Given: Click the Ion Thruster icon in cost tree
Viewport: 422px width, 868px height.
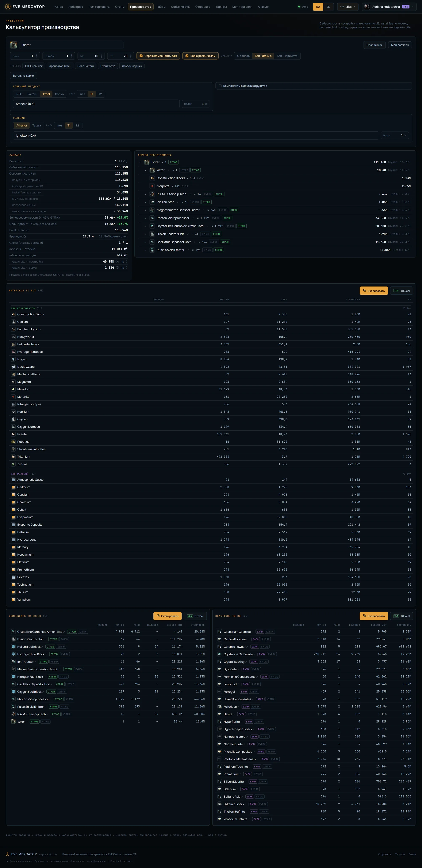Looking at the screenshot, I should coord(152,202).
